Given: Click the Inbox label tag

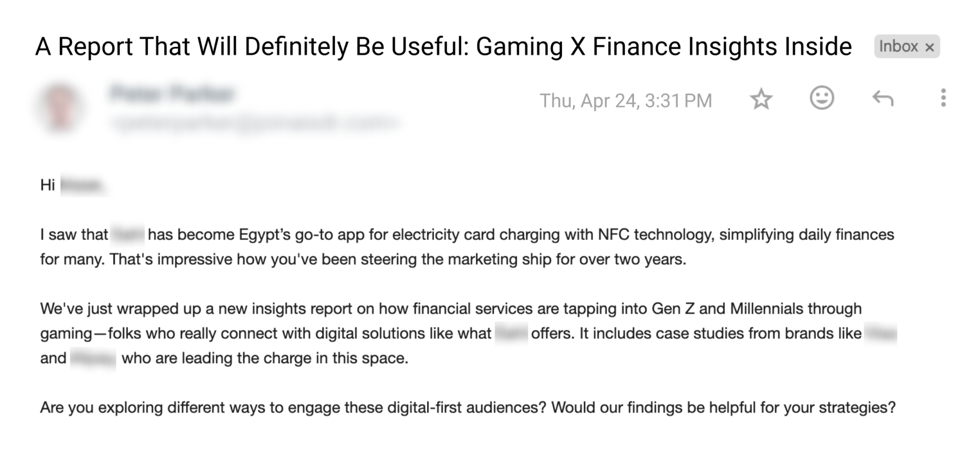Looking at the screenshot, I should tap(899, 46).
